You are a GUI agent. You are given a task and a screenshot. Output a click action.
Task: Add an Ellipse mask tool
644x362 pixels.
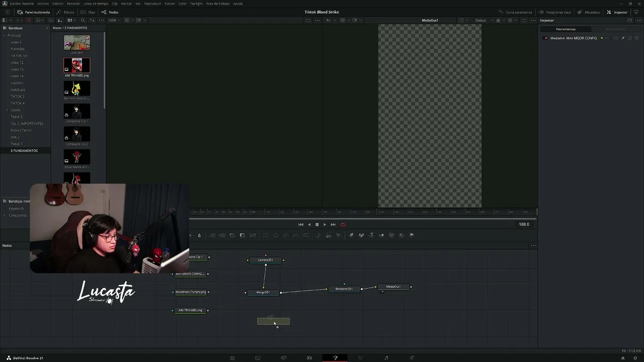[x=275, y=235]
